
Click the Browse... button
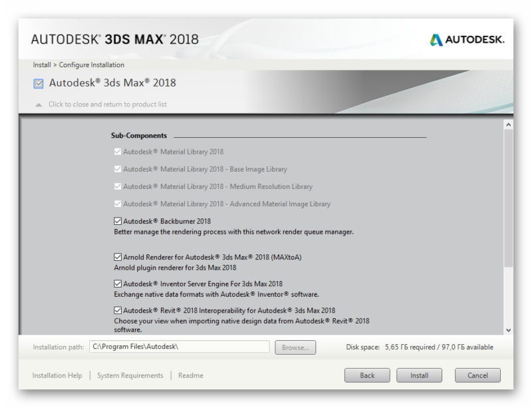(295, 347)
